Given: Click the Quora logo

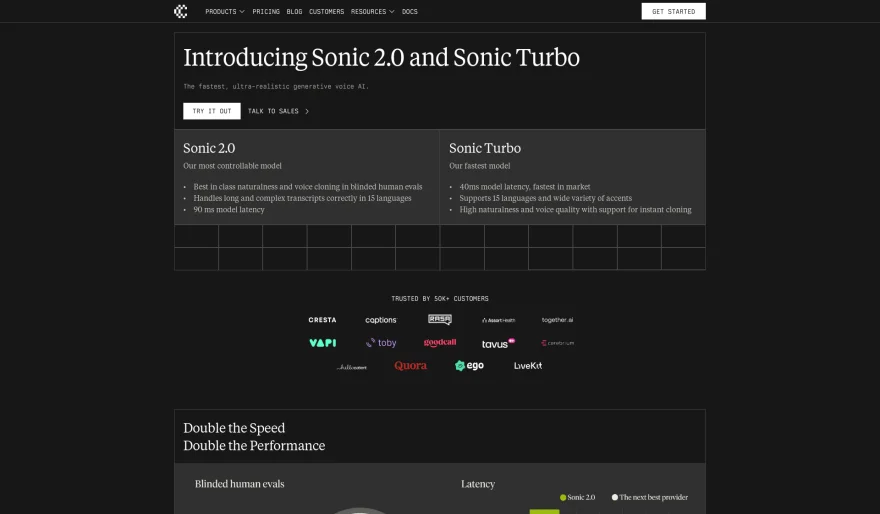Looking at the screenshot, I should tap(410, 365).
